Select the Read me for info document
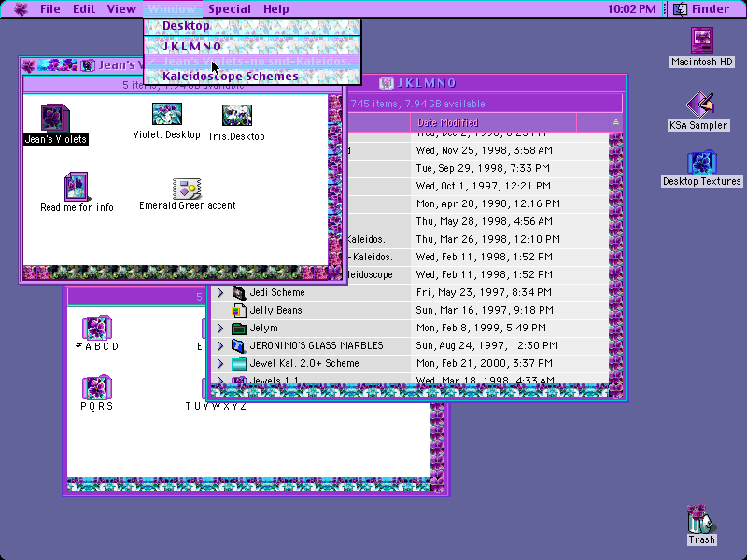This screenshot has width=747, height=560. [x=77, y=186]
